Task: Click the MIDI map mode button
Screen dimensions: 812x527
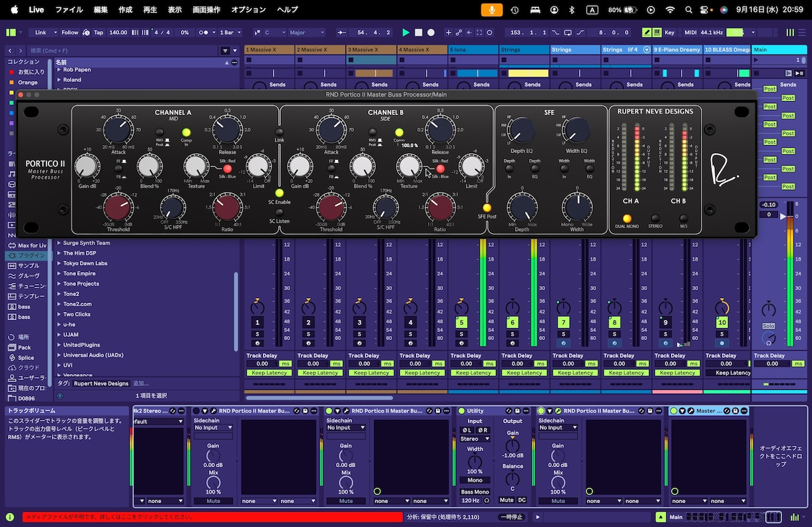Action: (690, 33)
